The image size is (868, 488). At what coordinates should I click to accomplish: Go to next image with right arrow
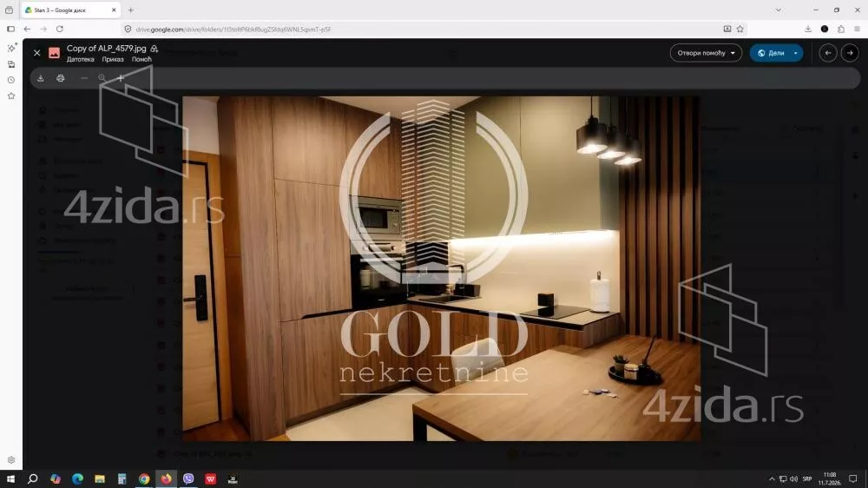point(850,53)
